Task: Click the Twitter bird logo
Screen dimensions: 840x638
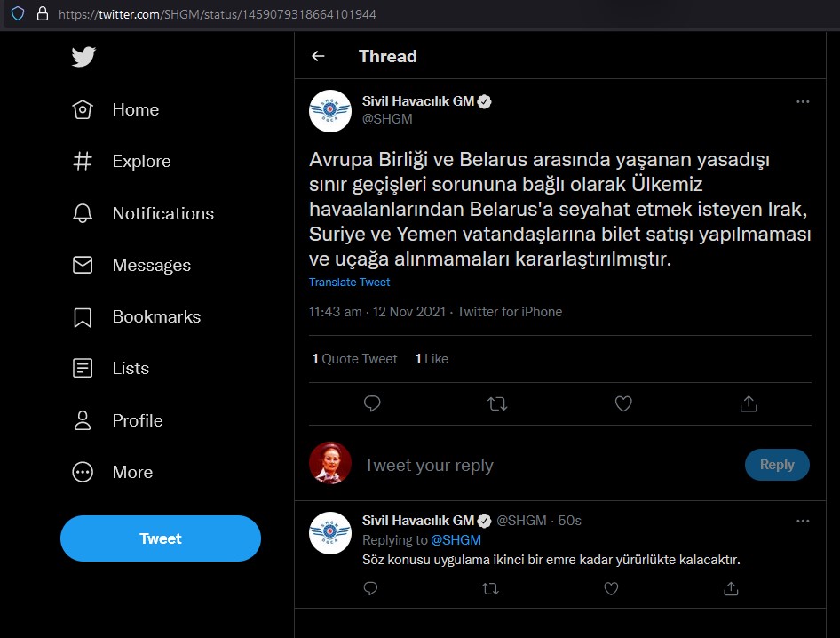Action: [x=83, y=57]
